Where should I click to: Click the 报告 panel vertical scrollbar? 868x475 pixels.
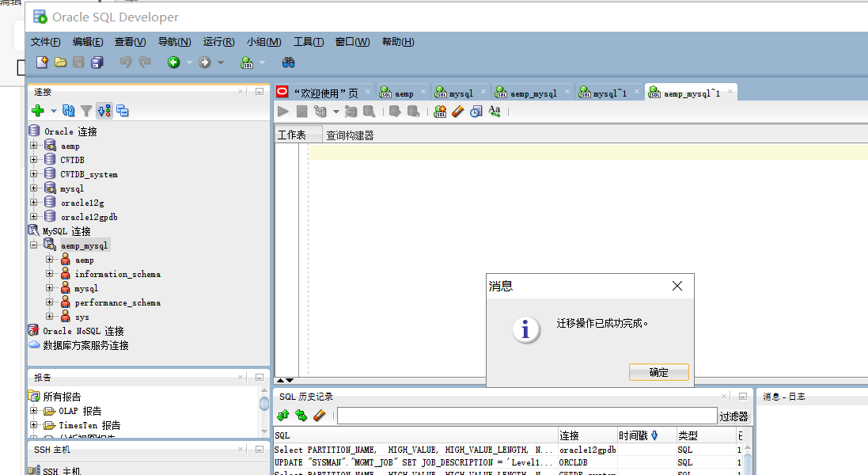point(264,411)
